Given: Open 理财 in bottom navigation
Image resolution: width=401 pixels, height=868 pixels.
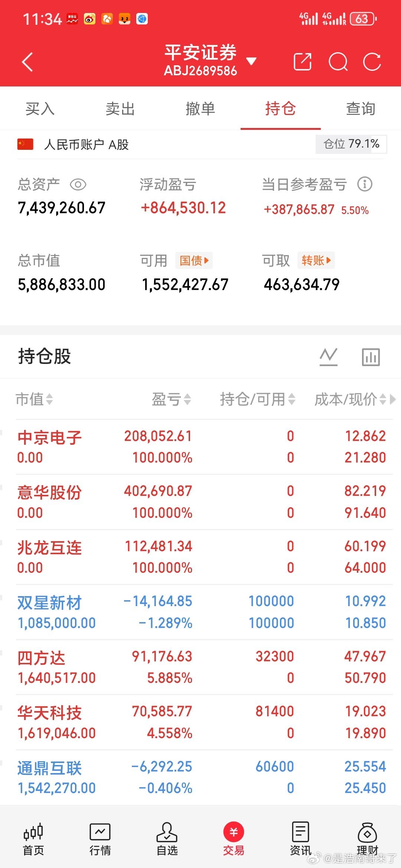Looking at the screenshot, I should (x=368, y=839).
